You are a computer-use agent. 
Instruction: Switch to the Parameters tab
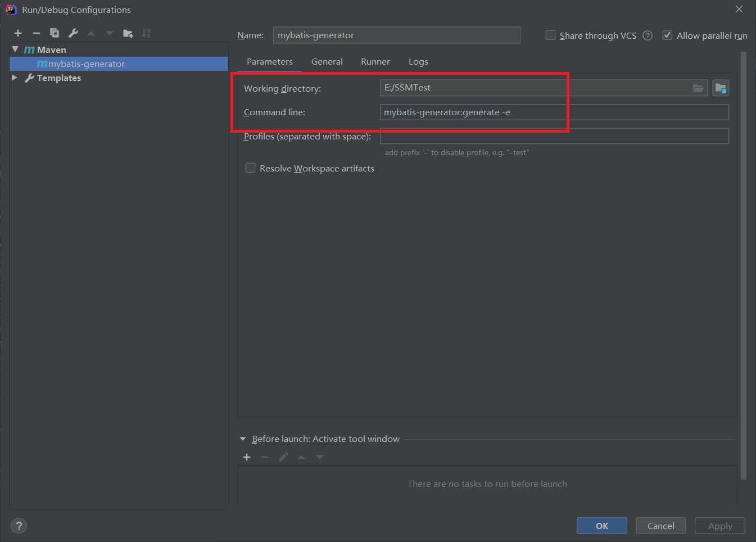270,62
